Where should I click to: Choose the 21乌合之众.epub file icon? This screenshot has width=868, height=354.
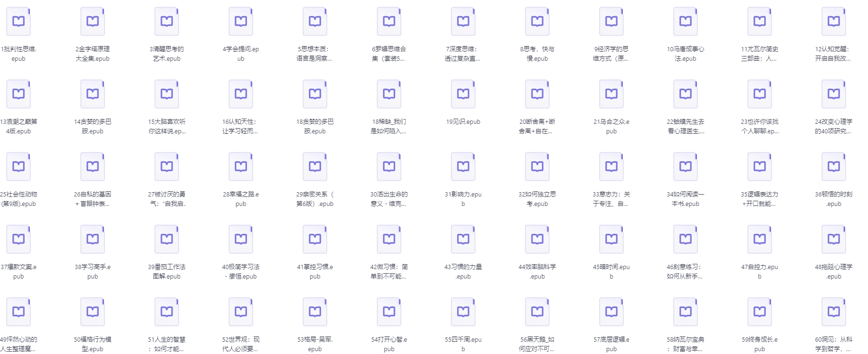611,94
